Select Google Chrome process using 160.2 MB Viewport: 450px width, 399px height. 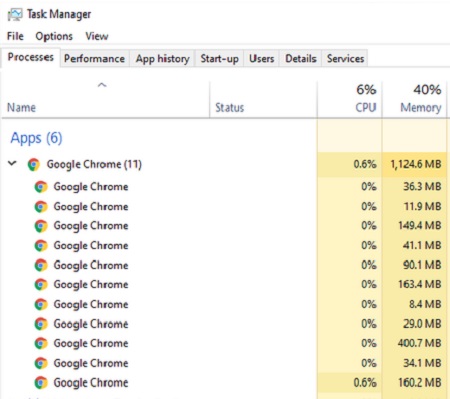click(x=91, y=383)
